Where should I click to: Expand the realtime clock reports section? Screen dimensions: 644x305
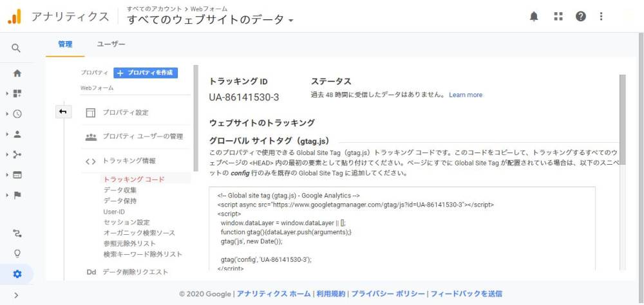[17, 114]
